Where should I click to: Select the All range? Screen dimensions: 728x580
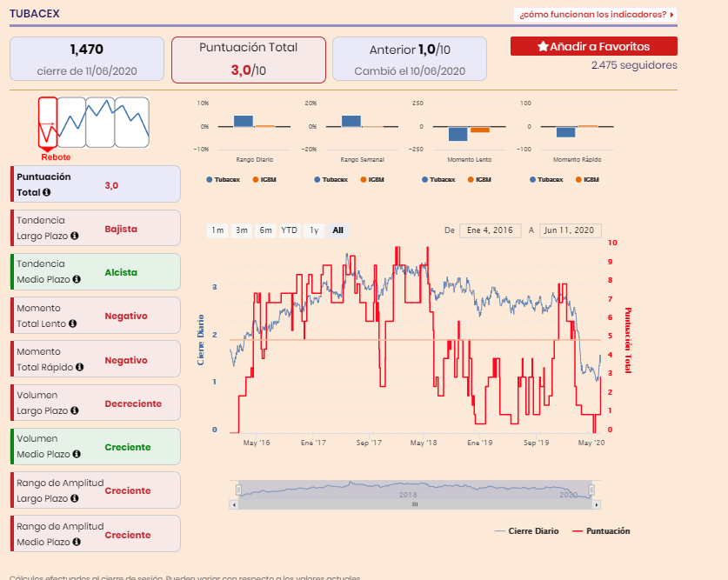click(x=338, y=230)
